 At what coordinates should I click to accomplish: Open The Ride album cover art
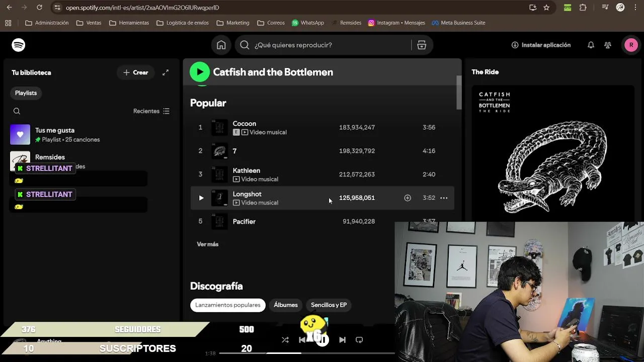(552, 153)
